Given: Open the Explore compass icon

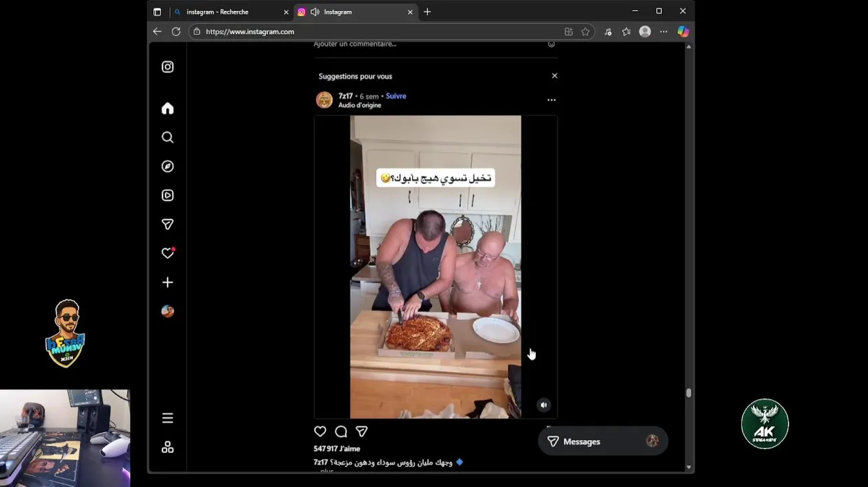Looking at the screenshot, I should pos(168,166).
